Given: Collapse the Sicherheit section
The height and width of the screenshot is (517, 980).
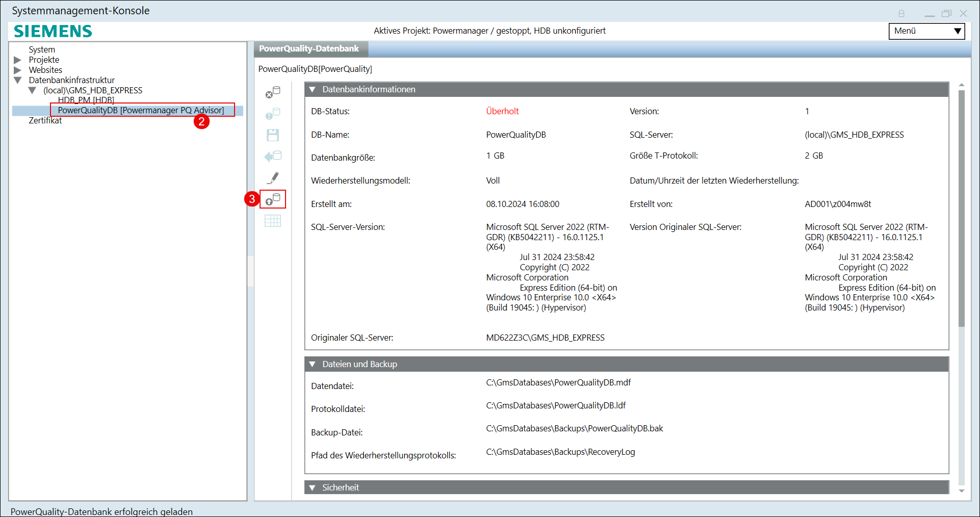Looking at the screenshot, I should click(313, 488).
